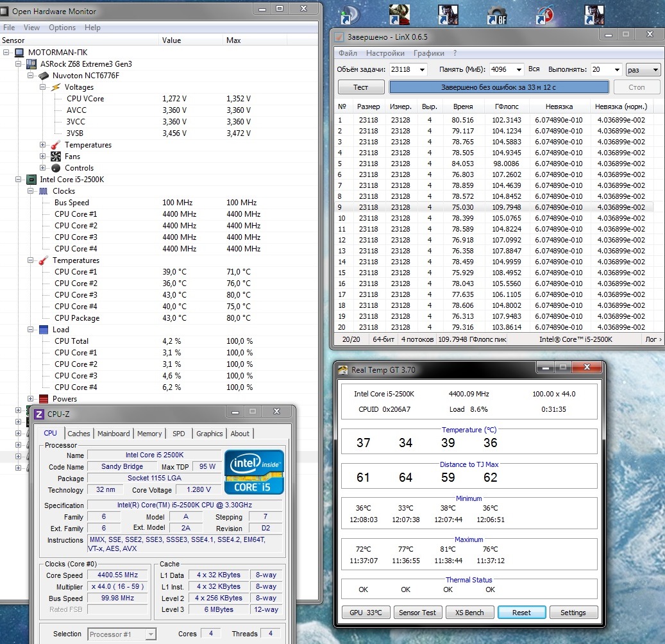Select the Bus Speed clock row
This screenshot has height=644, width=665.
(158, 203)
